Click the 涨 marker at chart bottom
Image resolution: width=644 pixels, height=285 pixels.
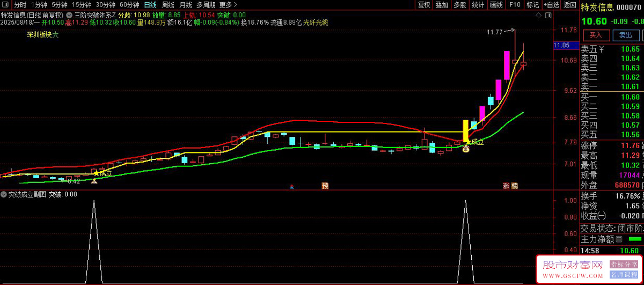point(506,186)
